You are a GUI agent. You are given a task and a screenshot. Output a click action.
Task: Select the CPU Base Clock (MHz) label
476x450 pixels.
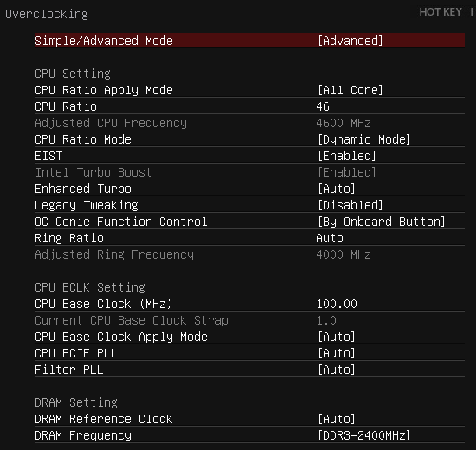click(104, 304)
